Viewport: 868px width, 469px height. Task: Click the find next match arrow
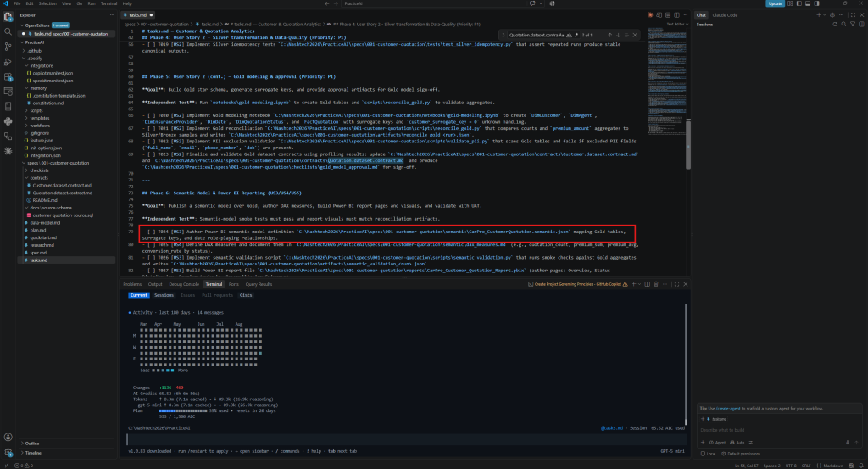[618, 35]
